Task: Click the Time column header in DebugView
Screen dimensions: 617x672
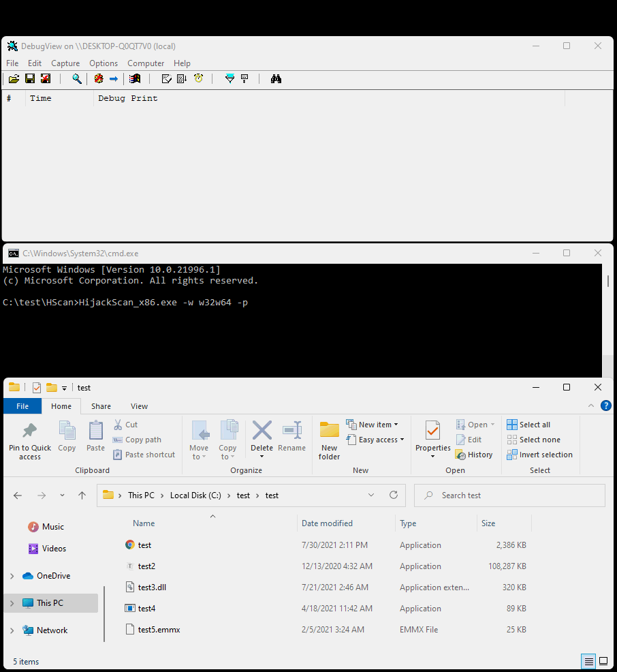Action: (59, 98)
